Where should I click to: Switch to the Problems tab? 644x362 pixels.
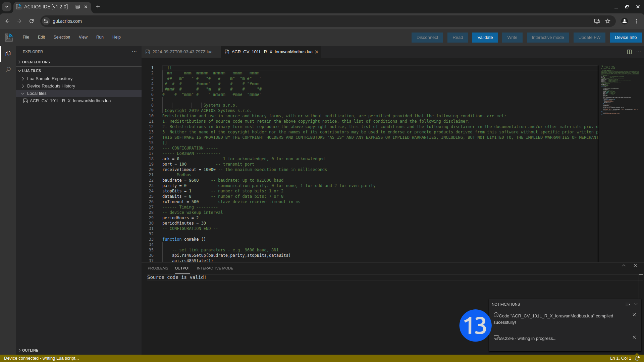click(158, 268)
